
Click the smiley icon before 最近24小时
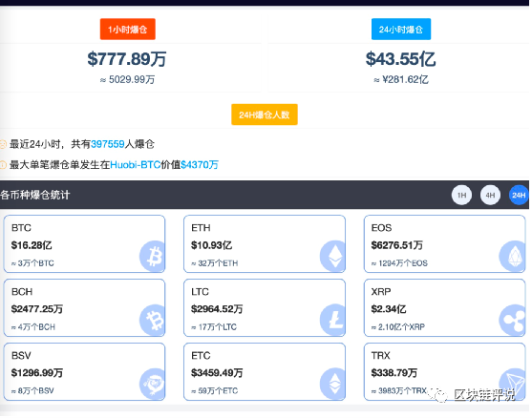[x=3, y=144]
